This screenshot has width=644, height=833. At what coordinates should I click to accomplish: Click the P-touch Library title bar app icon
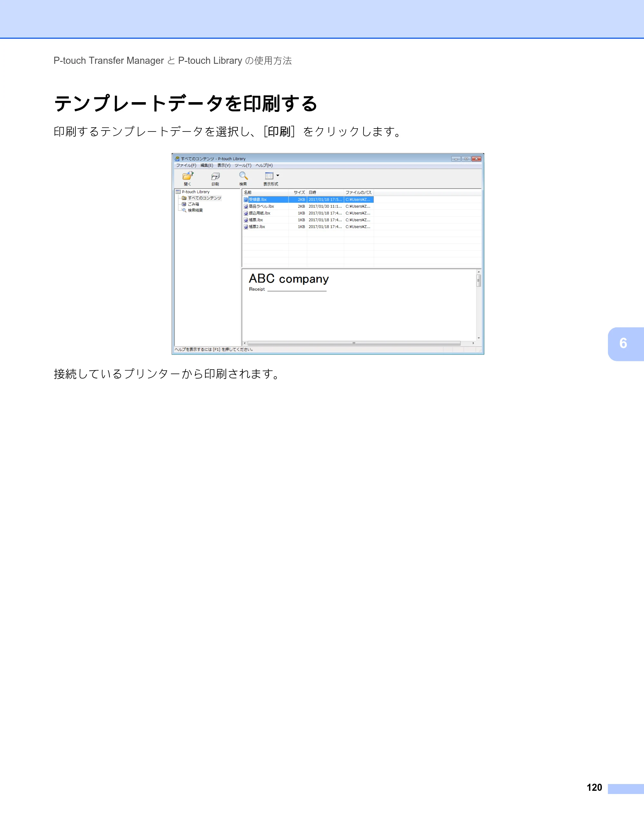click(x=177, y=159)
